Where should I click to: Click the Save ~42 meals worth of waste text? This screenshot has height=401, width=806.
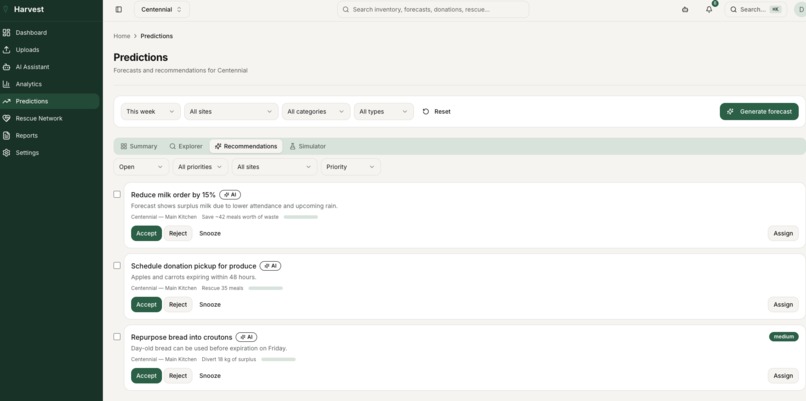(240, 217)
